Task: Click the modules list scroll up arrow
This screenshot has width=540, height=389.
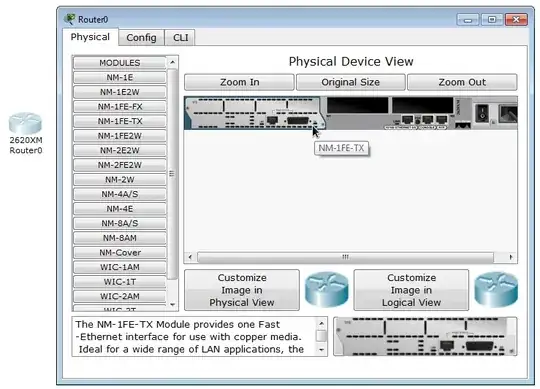Action: [x=173, y=62]
